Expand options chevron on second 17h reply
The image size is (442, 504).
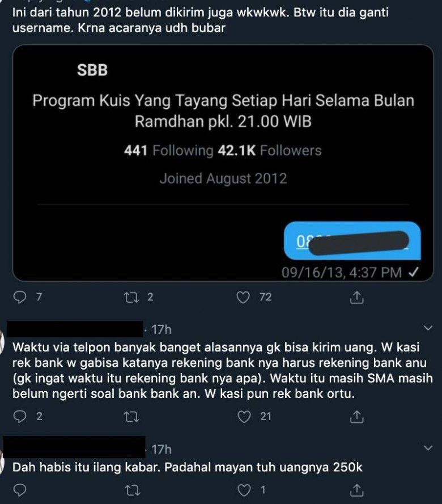(428, 448)
